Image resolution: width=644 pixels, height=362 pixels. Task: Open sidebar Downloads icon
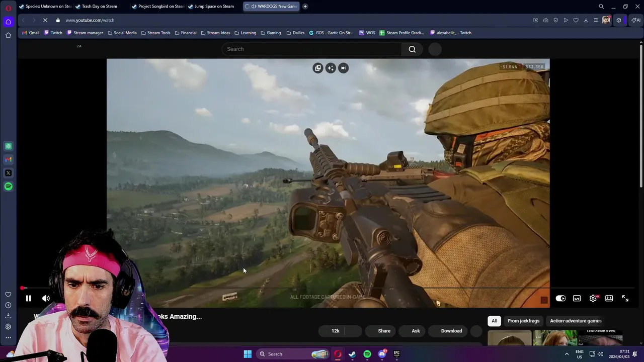[8, 316]
